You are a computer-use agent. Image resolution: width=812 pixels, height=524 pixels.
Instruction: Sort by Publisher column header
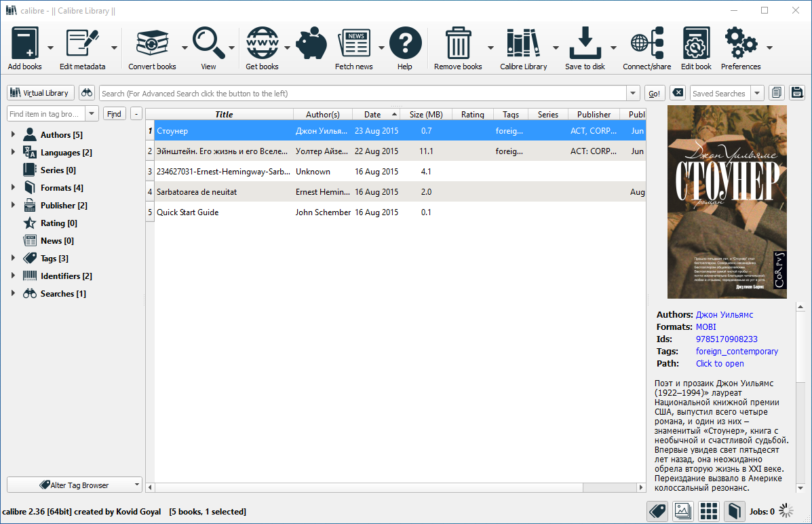[x=594, y=115]
